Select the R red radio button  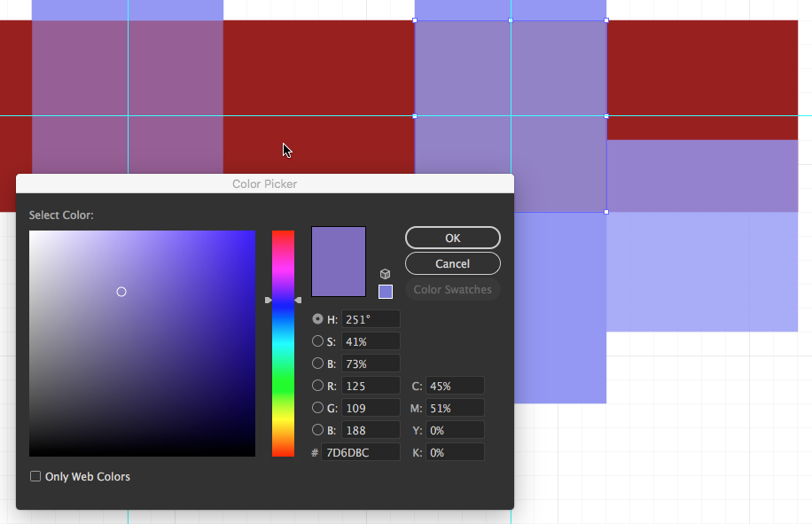[317, 386]
